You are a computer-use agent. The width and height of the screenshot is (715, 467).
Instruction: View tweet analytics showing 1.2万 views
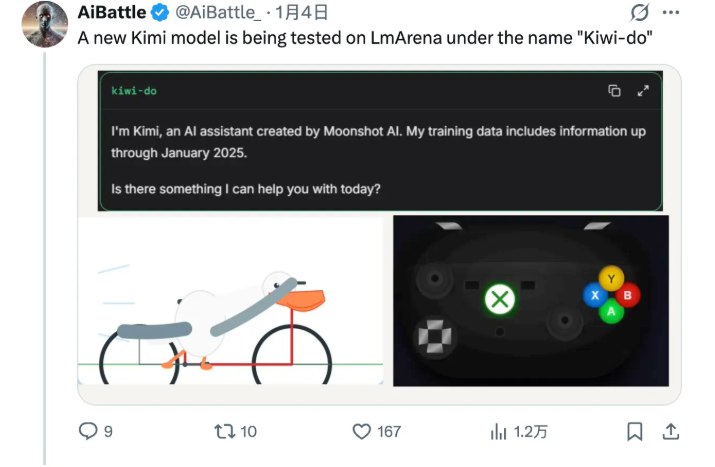pos(498,431)
